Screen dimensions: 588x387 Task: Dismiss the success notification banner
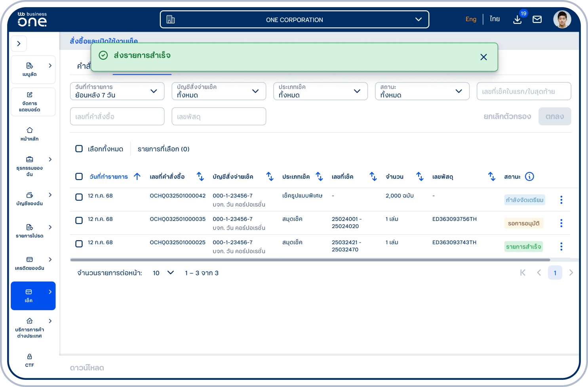[x=483, y=57]
